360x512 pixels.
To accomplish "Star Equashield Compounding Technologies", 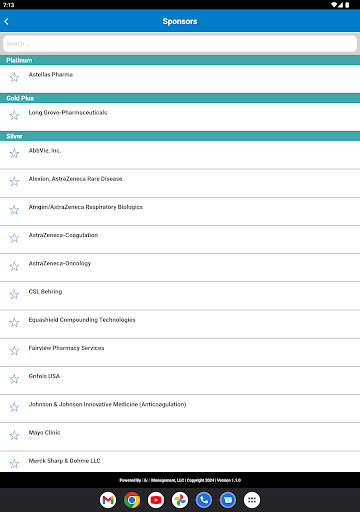I will (x=14, y=323).
